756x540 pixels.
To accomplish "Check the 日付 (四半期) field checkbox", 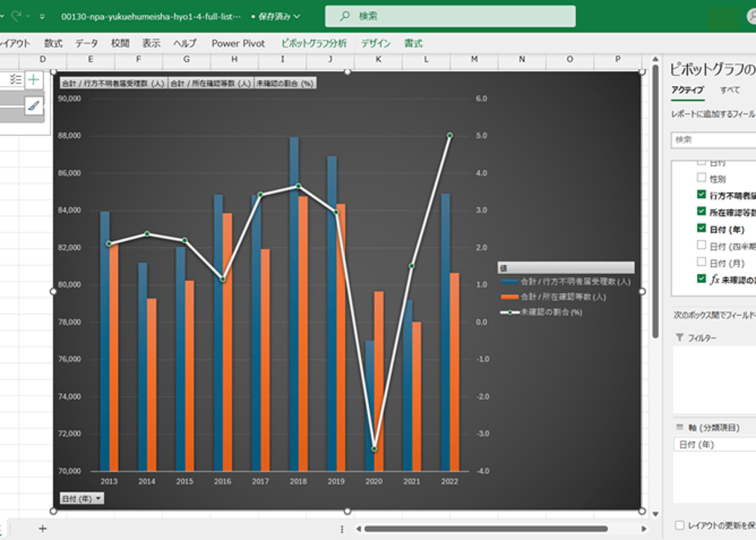I will pos(701,245).
